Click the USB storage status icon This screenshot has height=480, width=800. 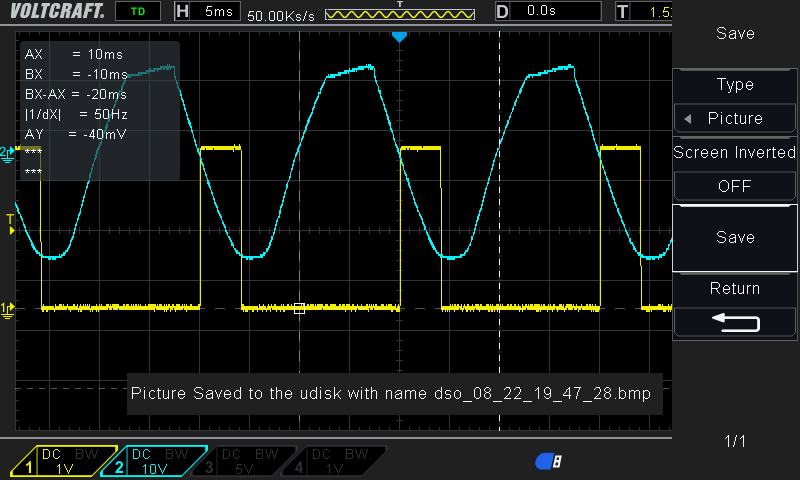pos(548,461)
